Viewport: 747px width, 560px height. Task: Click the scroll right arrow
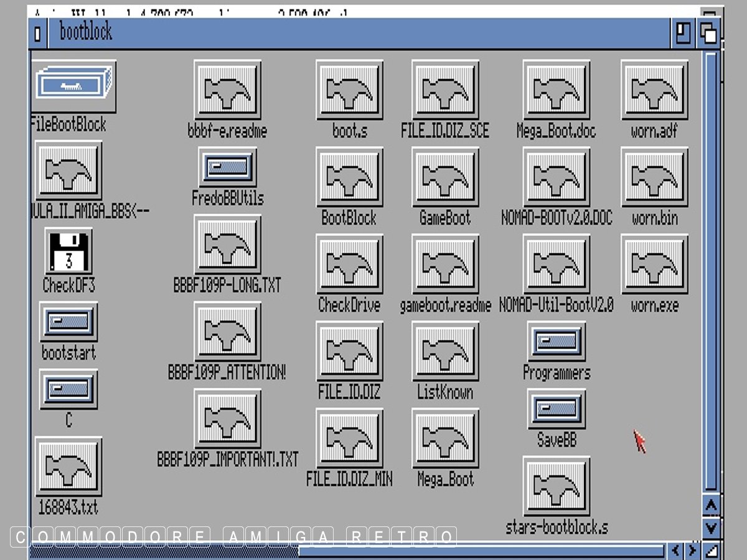pyautogui.click(x=692, y=551)
